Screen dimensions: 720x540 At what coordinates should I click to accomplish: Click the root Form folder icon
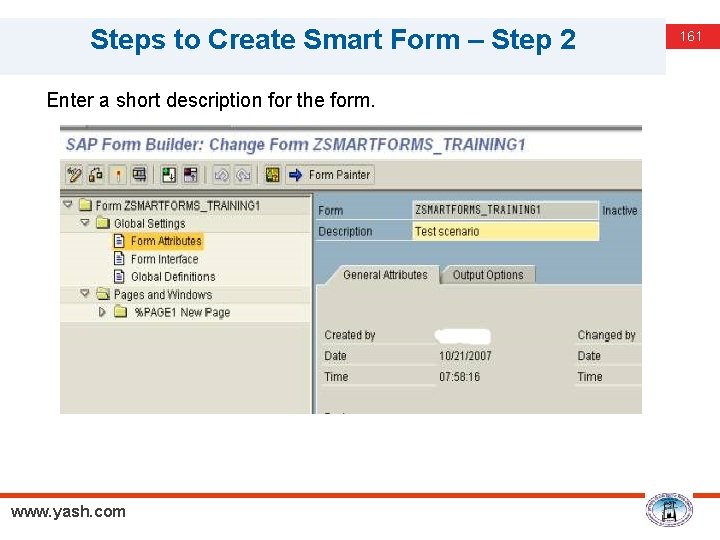[85, 205]
